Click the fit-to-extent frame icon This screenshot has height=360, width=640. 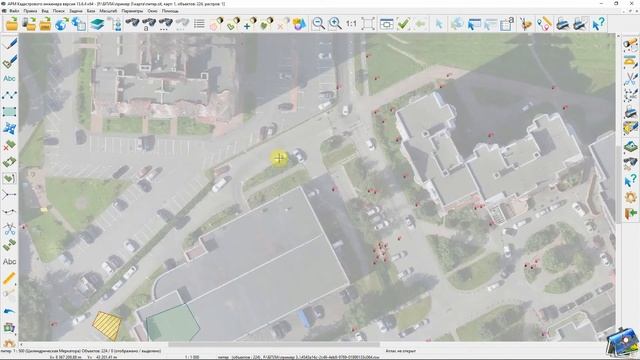pyautogui.click(x=368, y=24)
